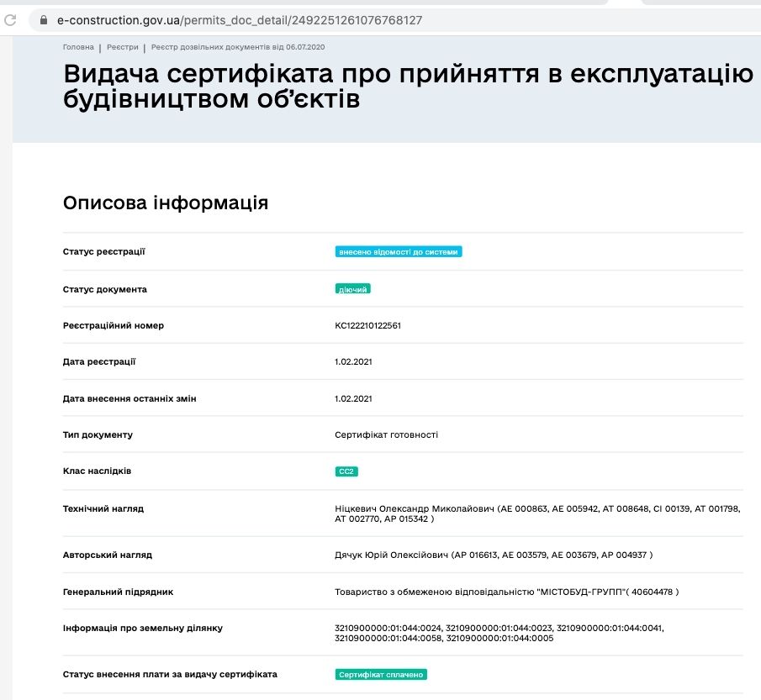Click Статус внесення плати за видачу сертифіката label
This screenshot has width=761, height=700.
click(170, 674)
